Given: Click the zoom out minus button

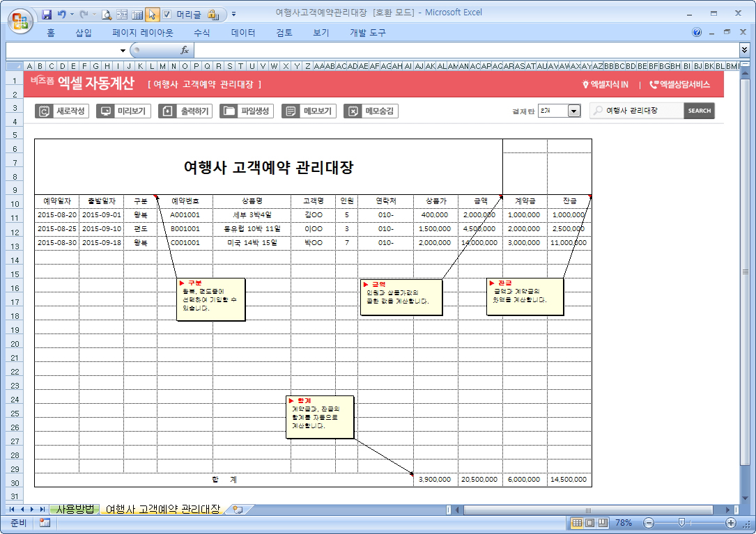Looking at the screenshot, I should click(649, 523).
